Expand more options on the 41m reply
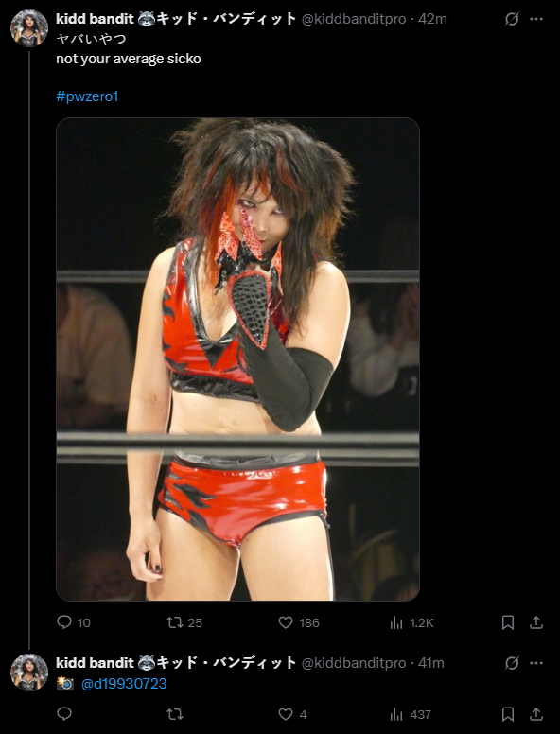 pyautogui.click(x=536, y=663)
